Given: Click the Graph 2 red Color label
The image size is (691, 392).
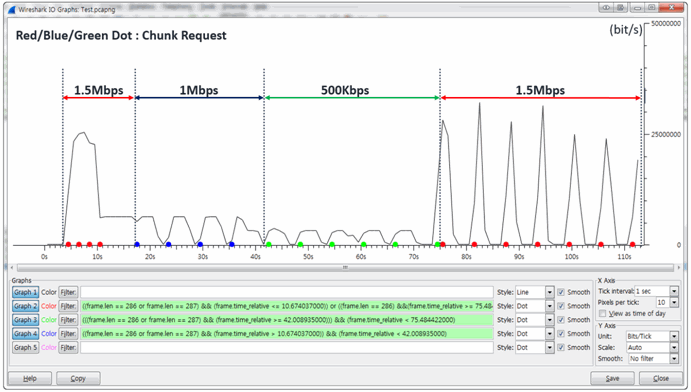Looking at the screenshot, I should pyautogui.click(x=49, y=306).
